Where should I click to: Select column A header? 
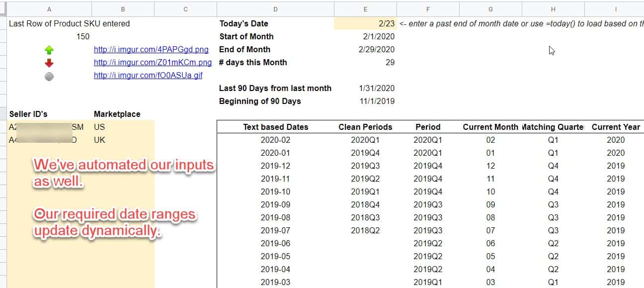point(49,8)
